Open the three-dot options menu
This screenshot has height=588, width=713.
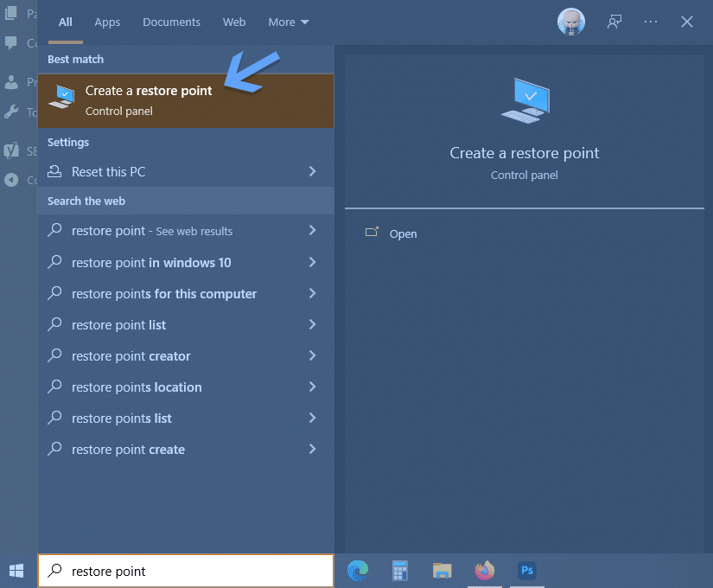[x=651, y=22]
